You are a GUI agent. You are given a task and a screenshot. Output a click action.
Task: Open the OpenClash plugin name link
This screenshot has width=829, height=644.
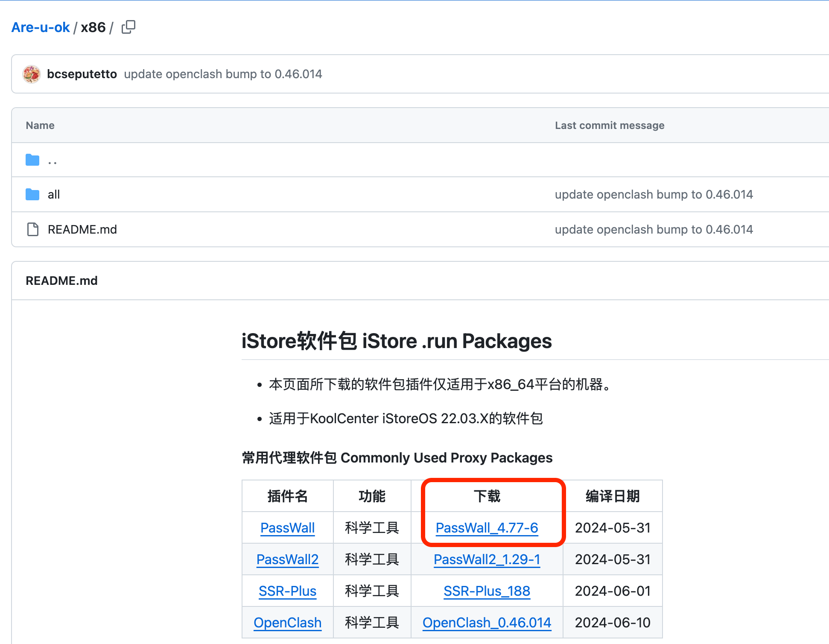[287, 623]
